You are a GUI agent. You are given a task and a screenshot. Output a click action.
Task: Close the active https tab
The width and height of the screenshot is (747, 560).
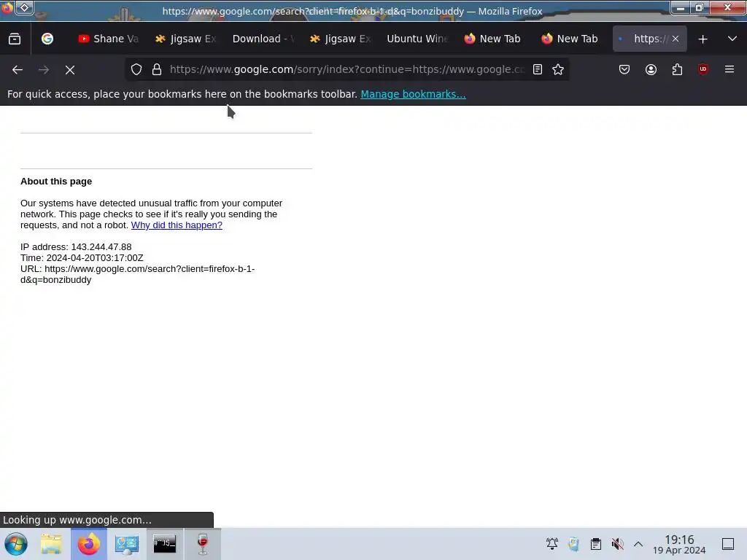tap(675, 39)
